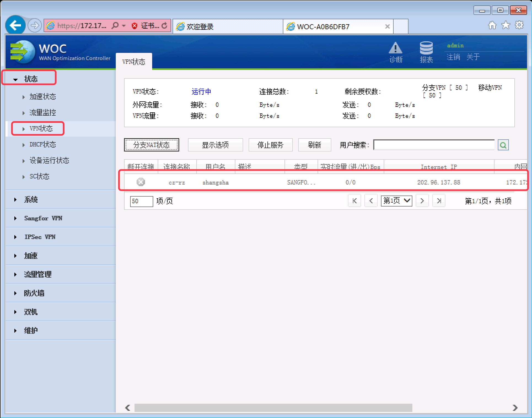The image size is (532, 418).
Task: Click the horizontal scrollbar right arrow
Action: (515, 408)
